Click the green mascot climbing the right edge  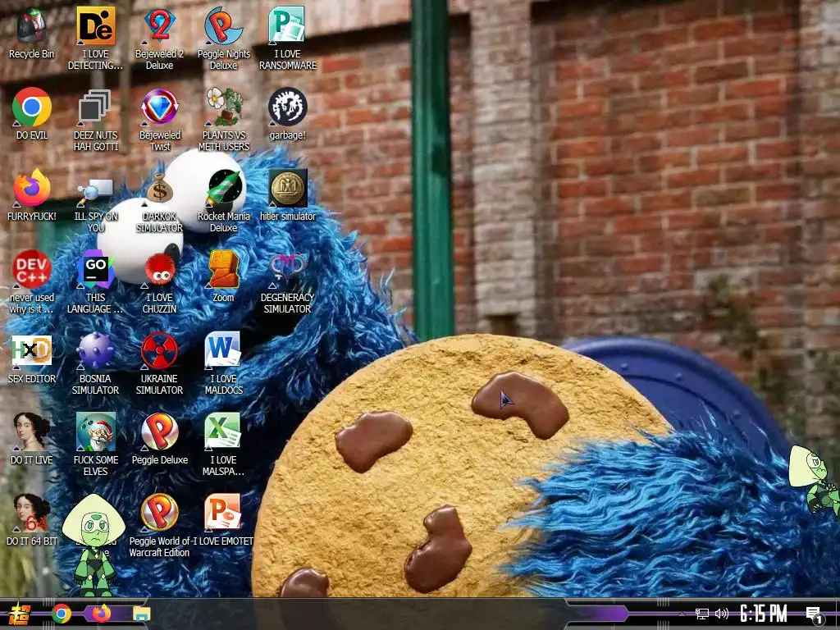[x=815, y=481]
